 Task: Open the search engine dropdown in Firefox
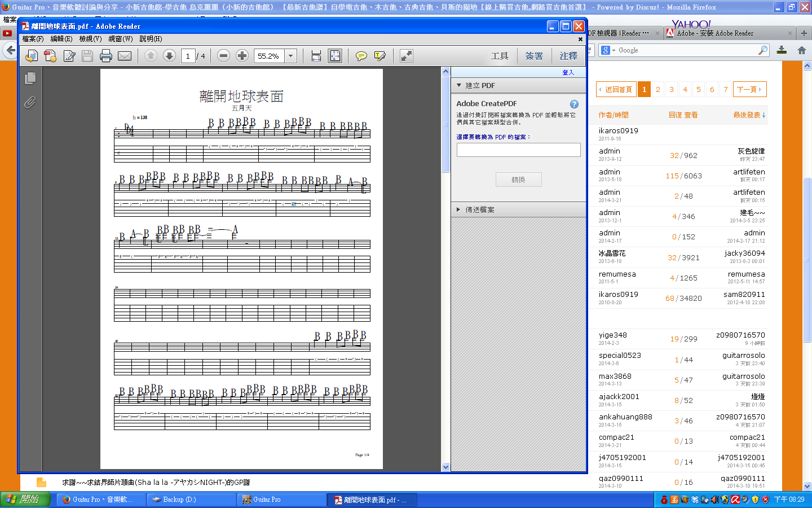click(x=608, y=50)
